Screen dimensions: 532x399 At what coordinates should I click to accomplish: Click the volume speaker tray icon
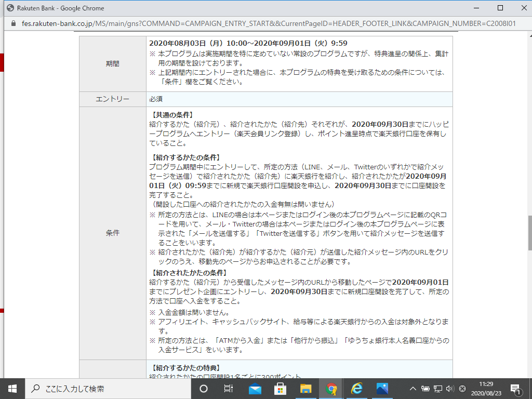450,389
